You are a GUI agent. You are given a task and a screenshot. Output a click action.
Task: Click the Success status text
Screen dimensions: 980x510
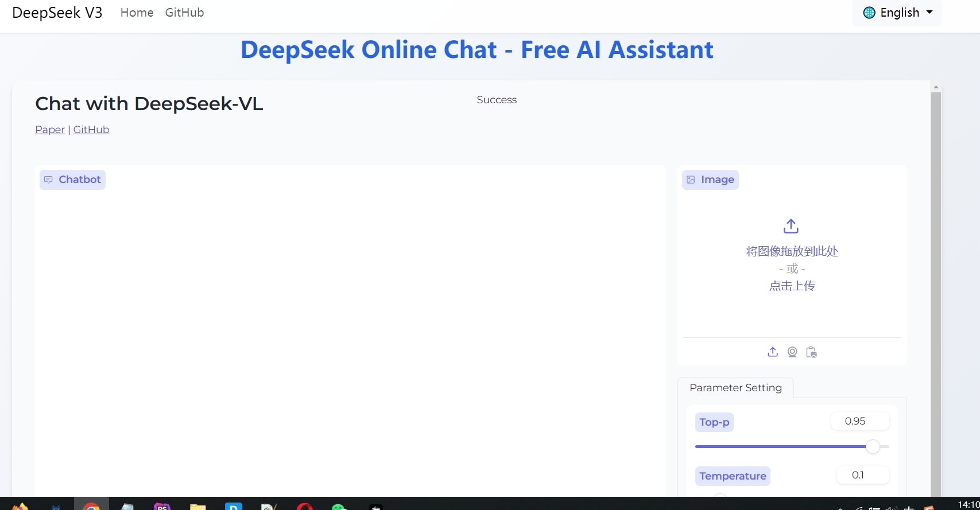tap(497, 100)
